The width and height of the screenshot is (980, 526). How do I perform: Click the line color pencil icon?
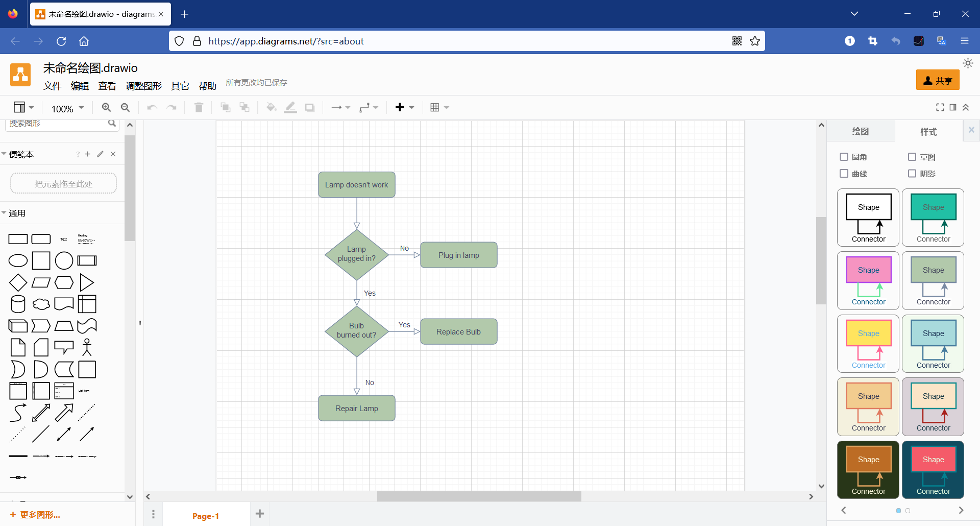[290, 107]
